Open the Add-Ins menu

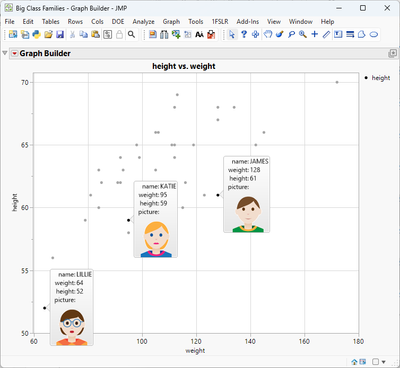point(248,21)
